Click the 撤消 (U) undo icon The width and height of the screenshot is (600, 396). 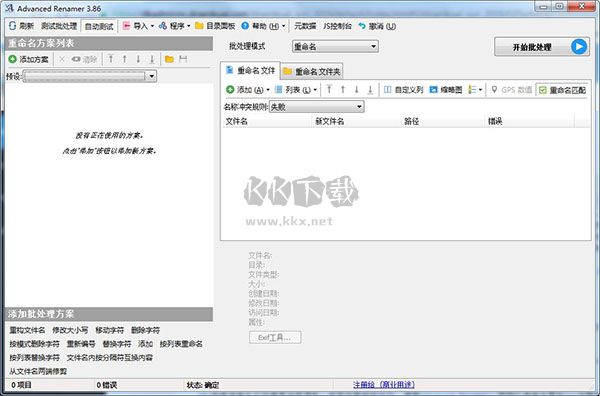click(362, 26)
